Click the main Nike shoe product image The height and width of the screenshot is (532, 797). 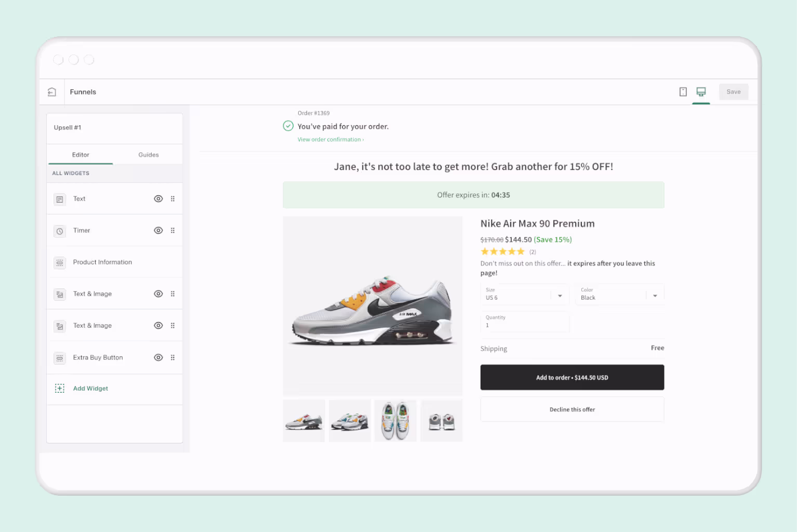click(x=373, y=307)
